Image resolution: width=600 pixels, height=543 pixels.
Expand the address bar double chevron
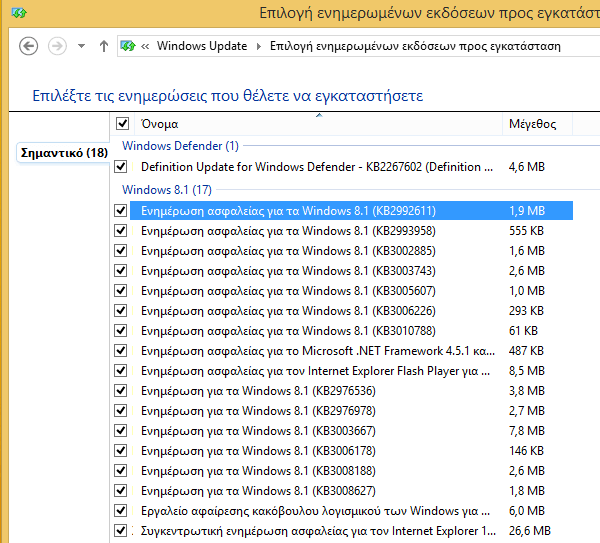[145, 46]
